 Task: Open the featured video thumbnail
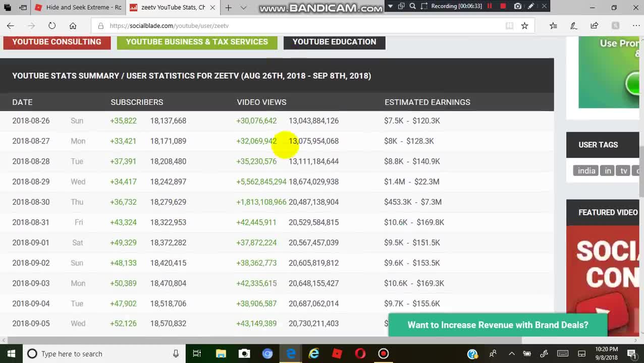pyautogui.click(x=603, y=280)
